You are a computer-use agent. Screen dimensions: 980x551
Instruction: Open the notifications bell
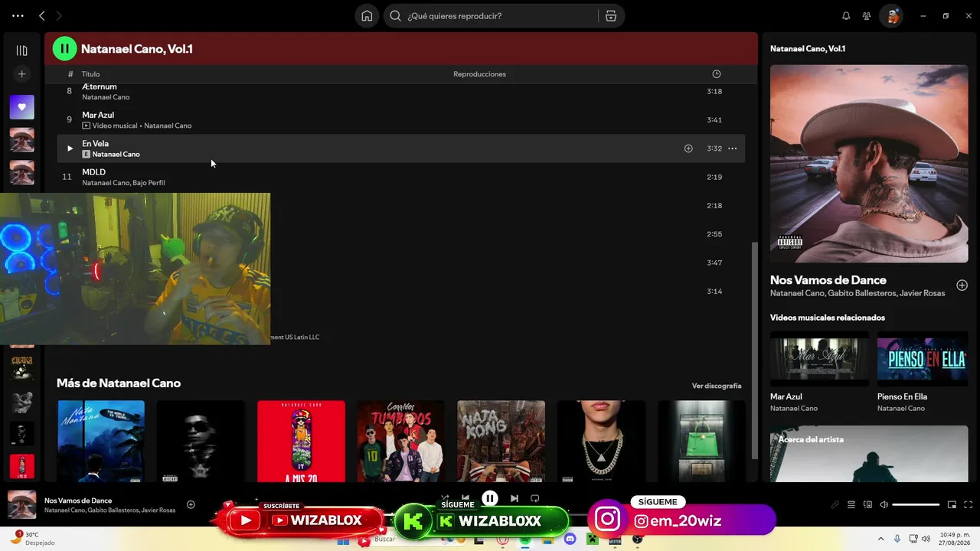(846, 16)
